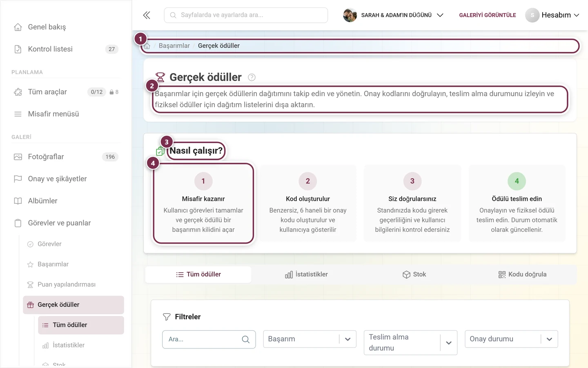Click GALERİYİ GÖRÜNTÜLE link
588x368 pixels.
pos(488,15)
